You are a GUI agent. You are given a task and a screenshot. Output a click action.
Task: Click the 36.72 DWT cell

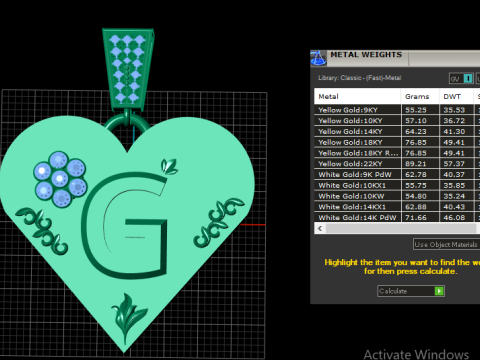(457, 121)
